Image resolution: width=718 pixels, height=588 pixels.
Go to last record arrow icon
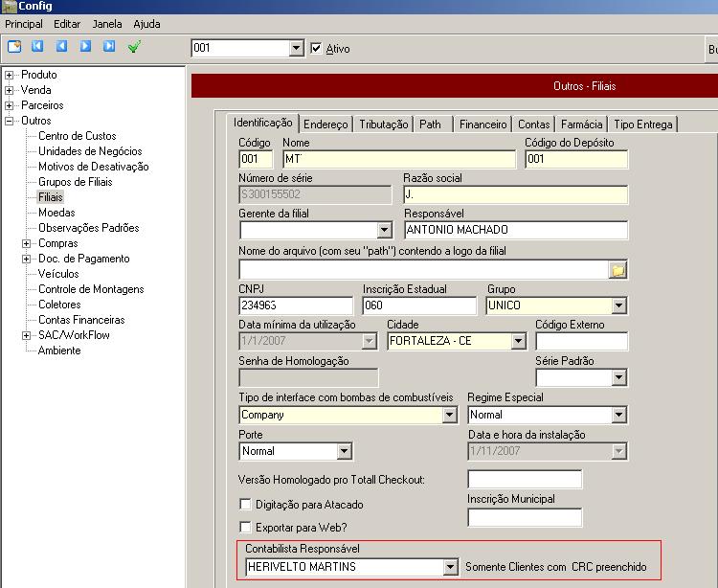pyautogui.click(x=109, y=46)
